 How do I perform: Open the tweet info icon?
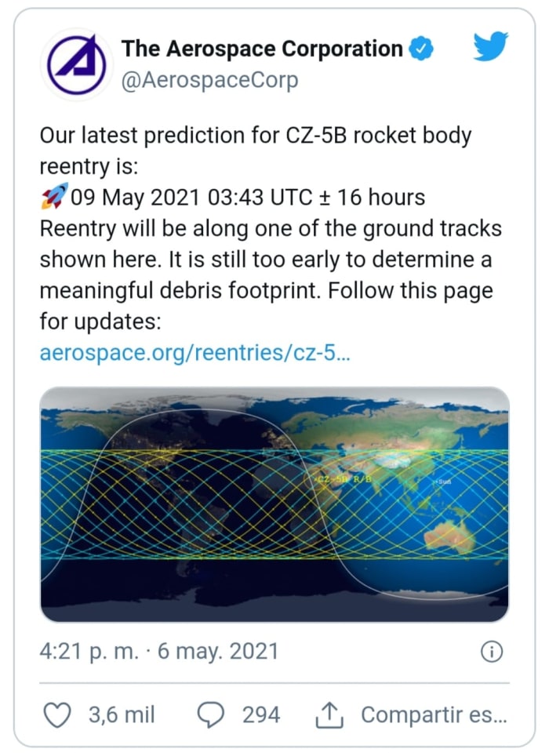[491, 652]
